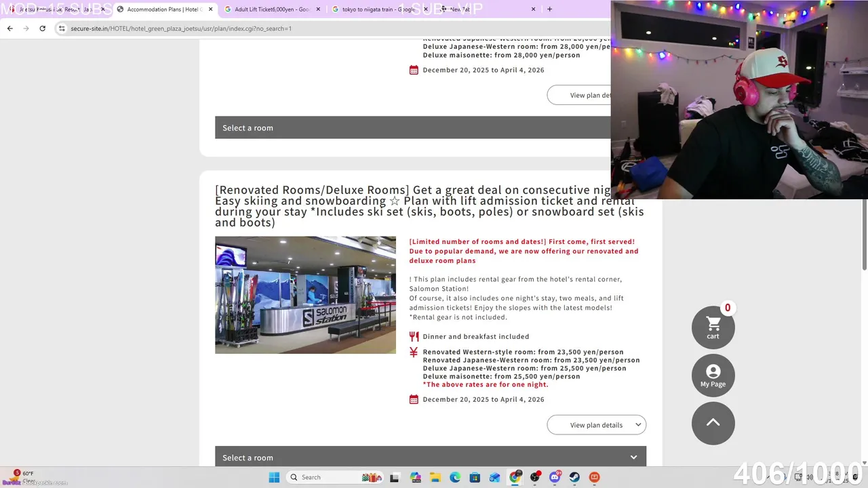The height and width of the screenshot is (488, 868).
Task: Launch Microsoft 365 Copilot from taskbar
Action: pyautogui.click(x=415, y=477)
